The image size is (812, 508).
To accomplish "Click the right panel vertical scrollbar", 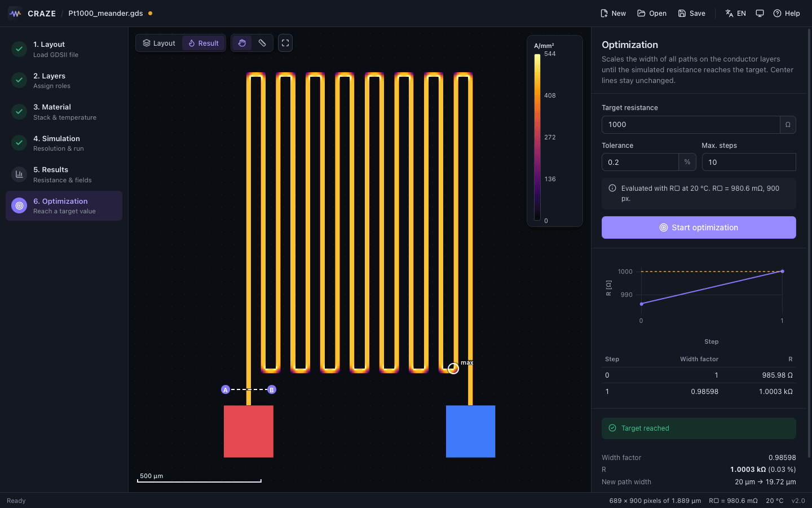I will point(809,243).
